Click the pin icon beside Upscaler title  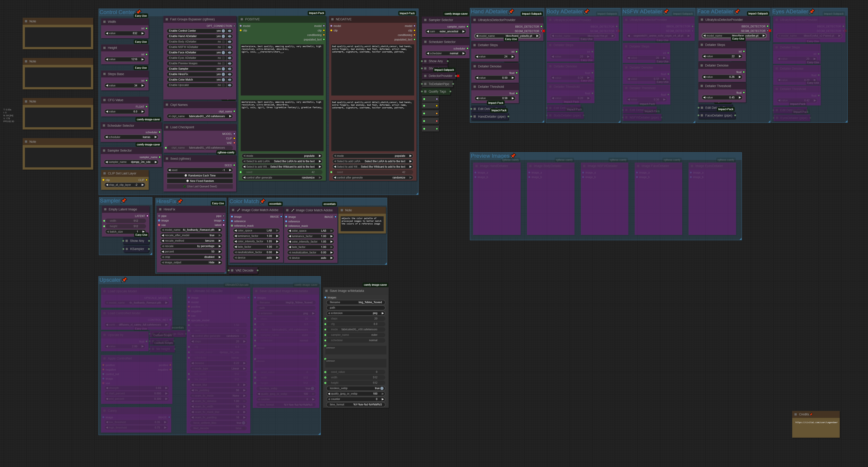pyautogui.click(x=124, y=280)
